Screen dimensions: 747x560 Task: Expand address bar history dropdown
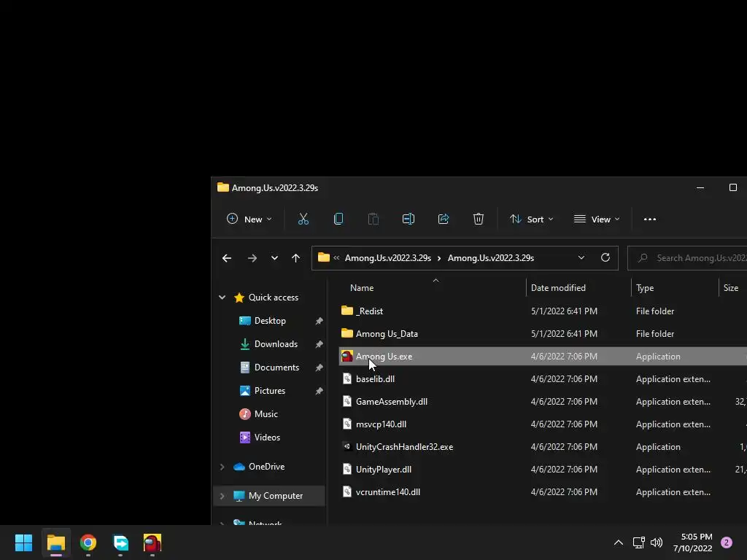coord(581,257)
